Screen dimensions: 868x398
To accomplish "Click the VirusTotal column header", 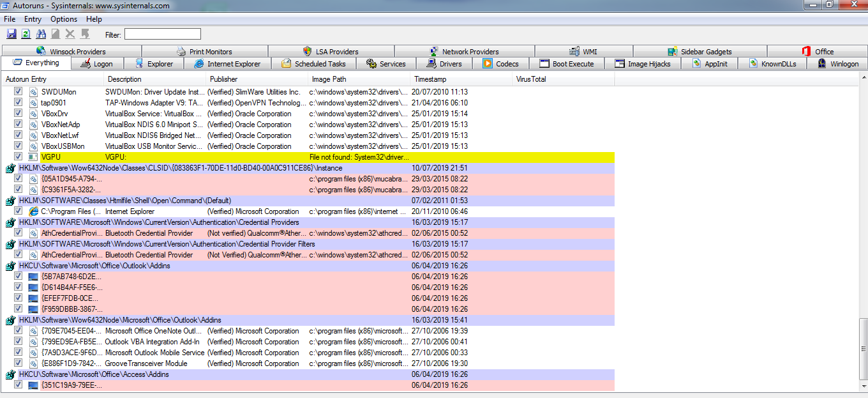I will 531,79.
